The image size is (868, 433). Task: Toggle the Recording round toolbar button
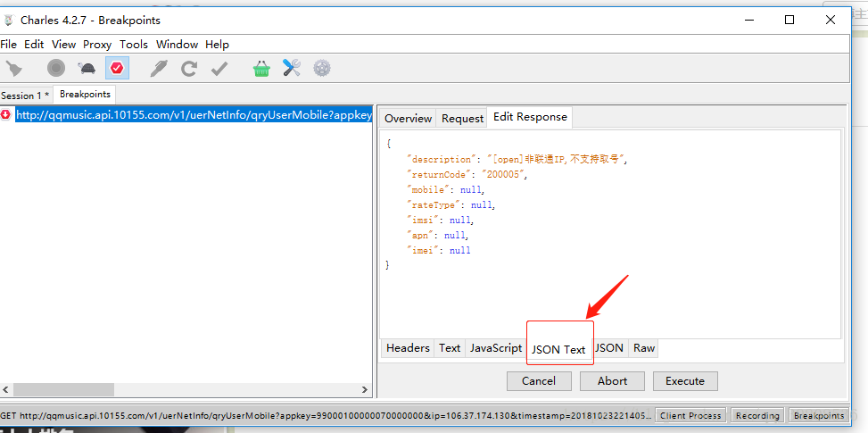tap(56, 68)
